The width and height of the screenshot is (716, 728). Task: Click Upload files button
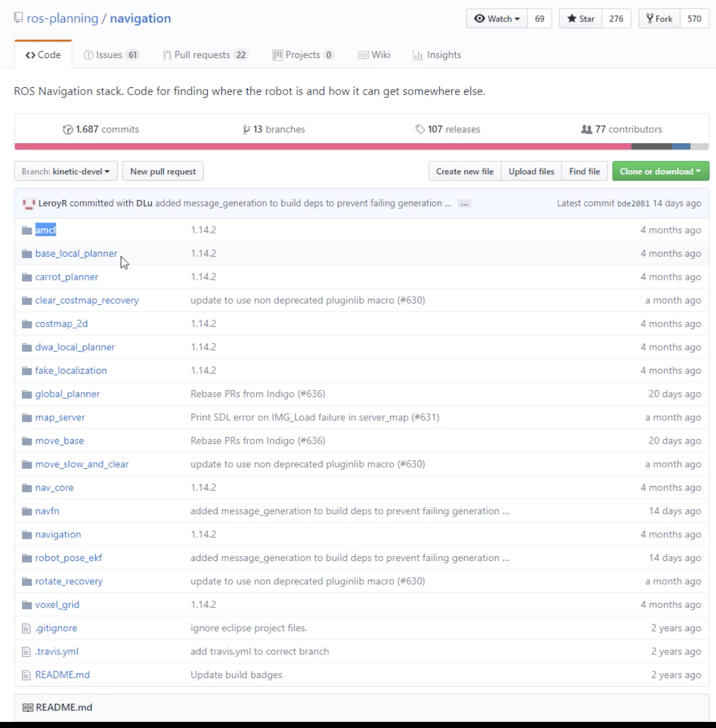tap(531, 171)
